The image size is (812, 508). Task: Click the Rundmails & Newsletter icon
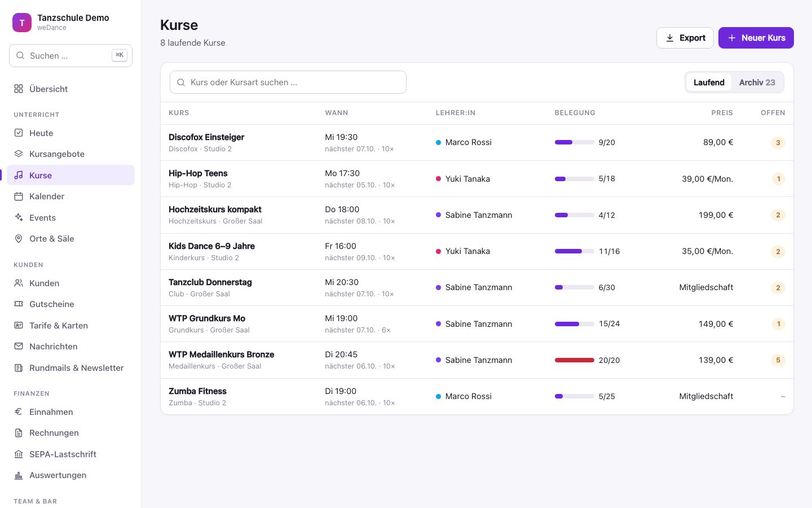[x=19, y=367]
